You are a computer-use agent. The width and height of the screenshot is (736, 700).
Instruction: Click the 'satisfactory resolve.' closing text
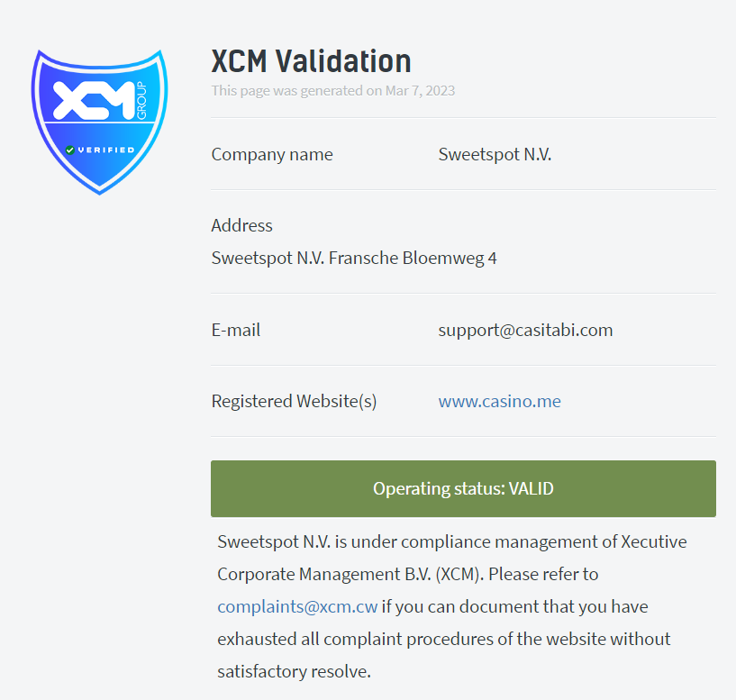295,671
